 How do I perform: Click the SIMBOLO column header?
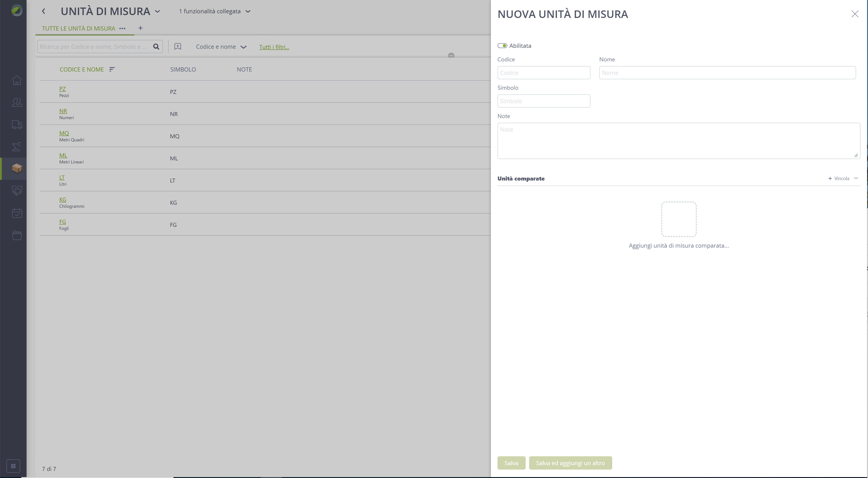pyautogui.click(x=183, y=69)
